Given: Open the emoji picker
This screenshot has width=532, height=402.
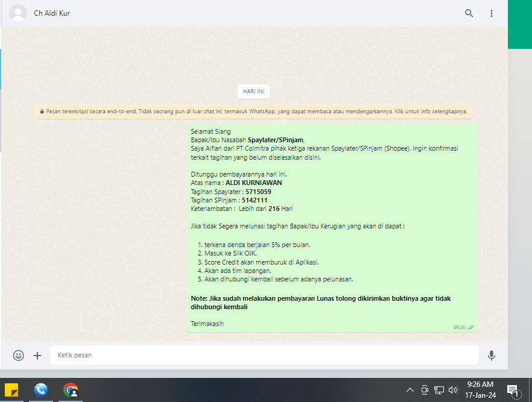Looking at the screenshot, I should [18, 355].
